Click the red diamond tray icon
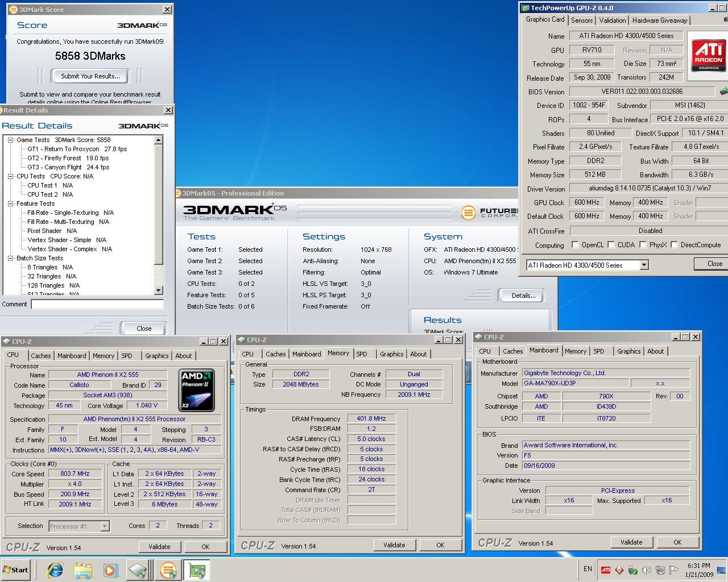Viewport: 728px width, 582px height. [619, 569]
